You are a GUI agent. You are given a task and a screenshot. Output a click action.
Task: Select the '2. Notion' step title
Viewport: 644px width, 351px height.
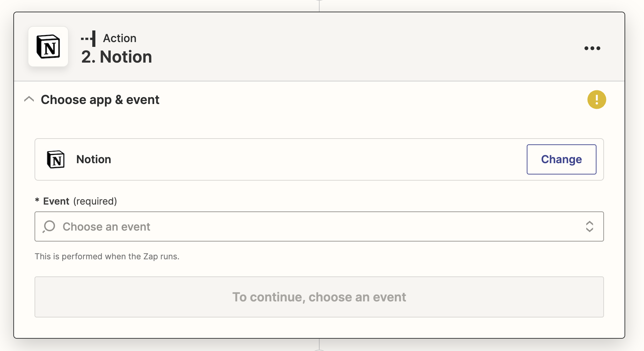pos(117,57)
